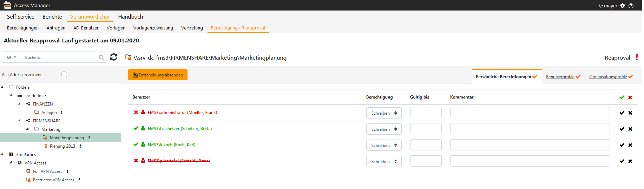This screenshot has width=644, height=189.
Task: Collapse the FIRMENSHARE tree node
Action: (19, 121)
